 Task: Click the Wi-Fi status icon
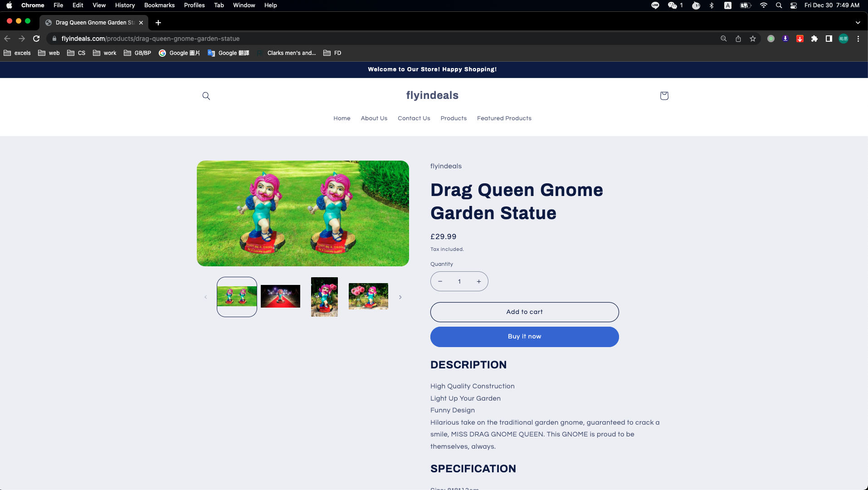(x=764, y=5)
